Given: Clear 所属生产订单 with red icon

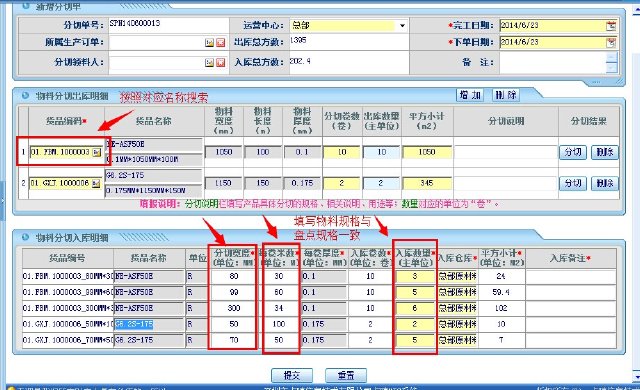Looking at the screenshot, I should (220, 42).
